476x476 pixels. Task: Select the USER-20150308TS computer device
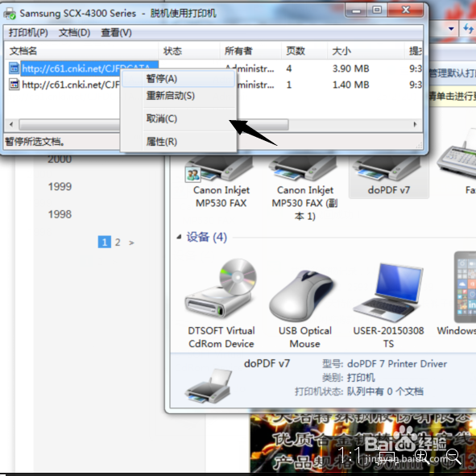tap(388, 305)
